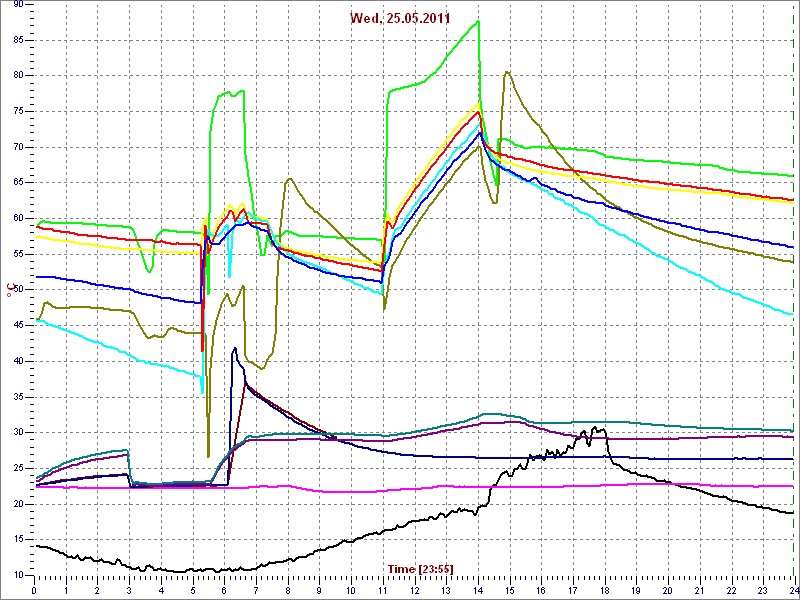Select the 25 label on the temperature axis
This screenshot has height=600, width=800.
tap(17, 468)
